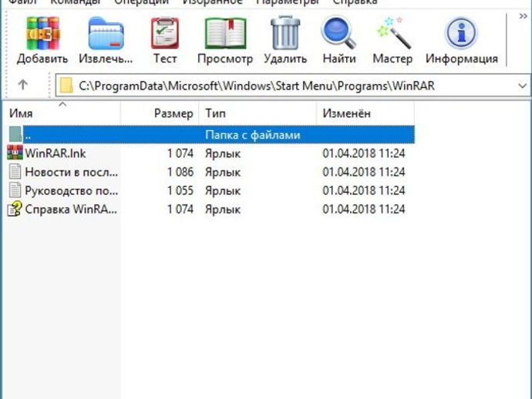The width and height of the screenshot is (532, 399).
Task: Open the Справка menu
Action: [x=355, y=2]
